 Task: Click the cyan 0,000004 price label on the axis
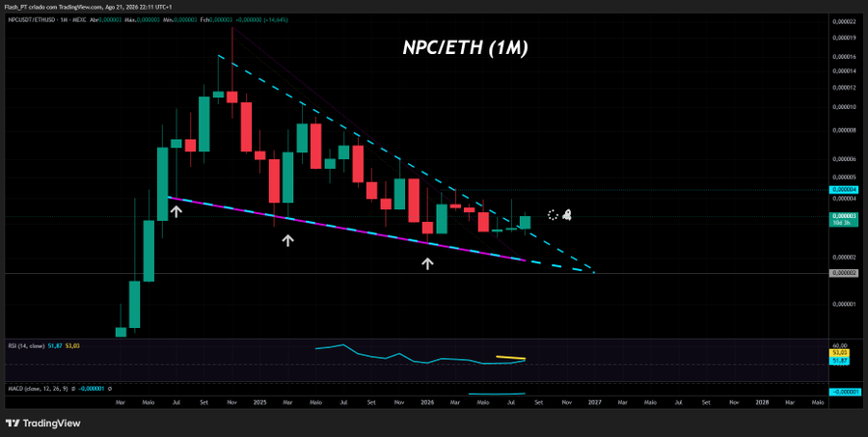(x=844, y=189)
